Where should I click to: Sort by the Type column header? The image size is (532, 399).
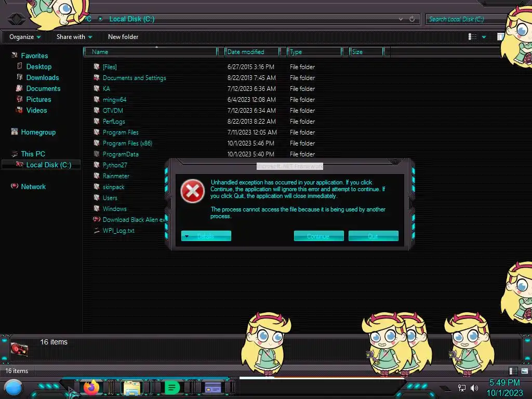[x=314, y=52]
